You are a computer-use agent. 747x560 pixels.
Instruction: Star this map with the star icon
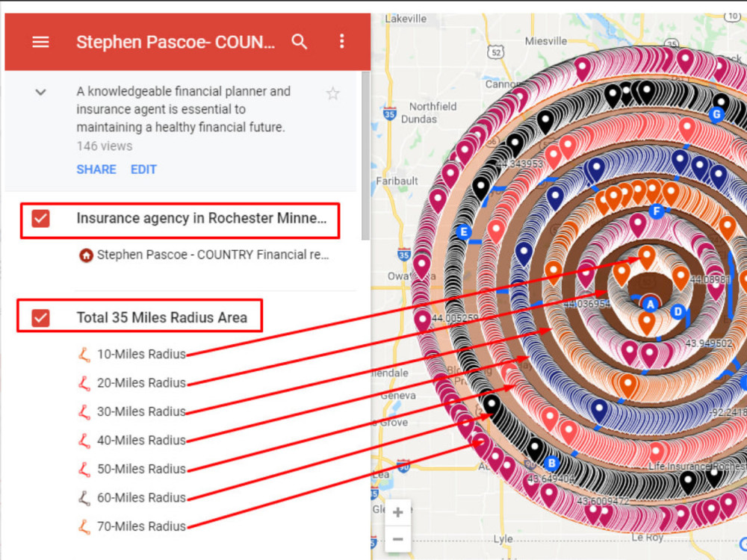pyautogui.click(x=333, y=93)
